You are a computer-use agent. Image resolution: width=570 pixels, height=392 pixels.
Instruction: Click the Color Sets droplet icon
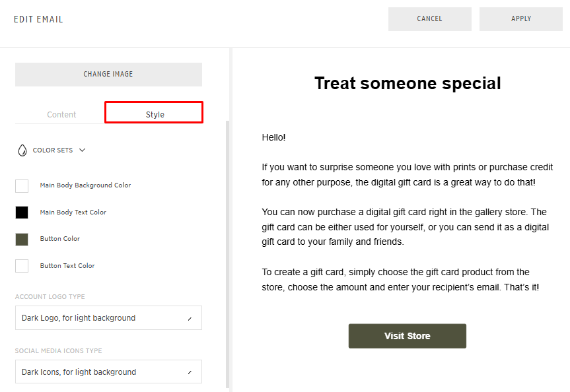[22, 150]
